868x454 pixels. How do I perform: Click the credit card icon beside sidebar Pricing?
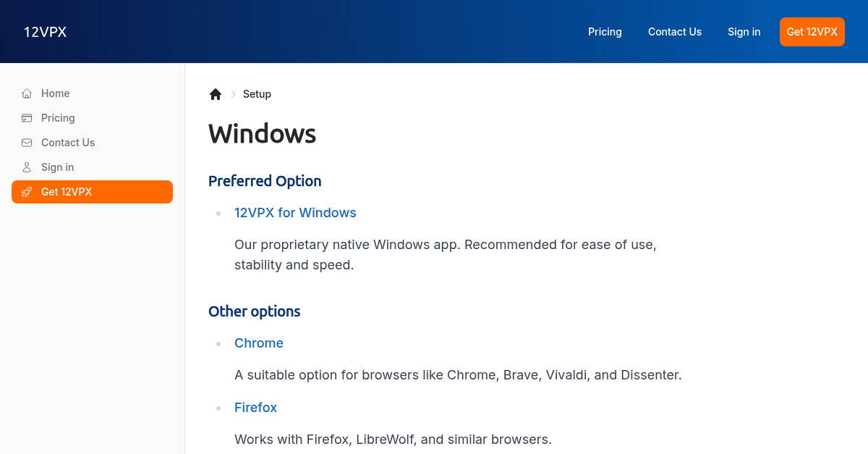26,118
